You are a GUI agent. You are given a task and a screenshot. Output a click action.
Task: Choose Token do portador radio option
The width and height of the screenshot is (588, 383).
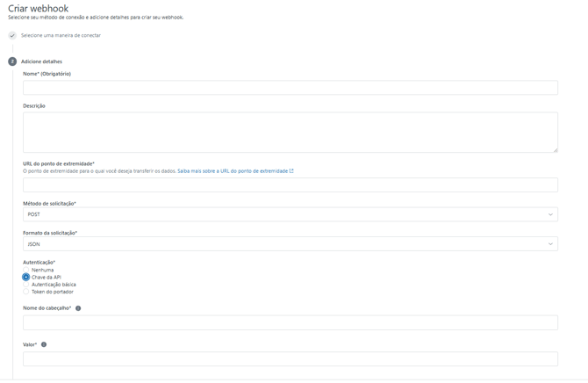[x=25, y=292]
